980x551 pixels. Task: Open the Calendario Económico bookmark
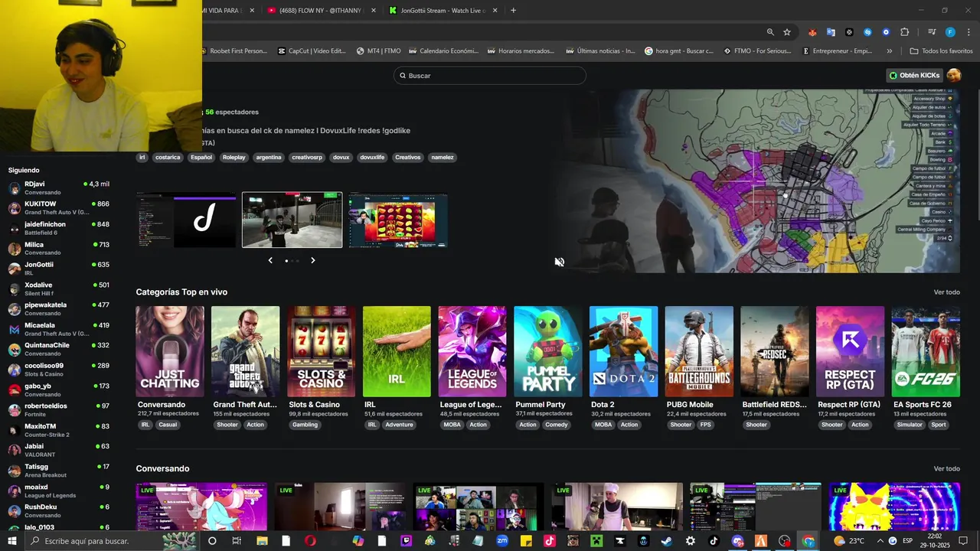tap(444, 51)
